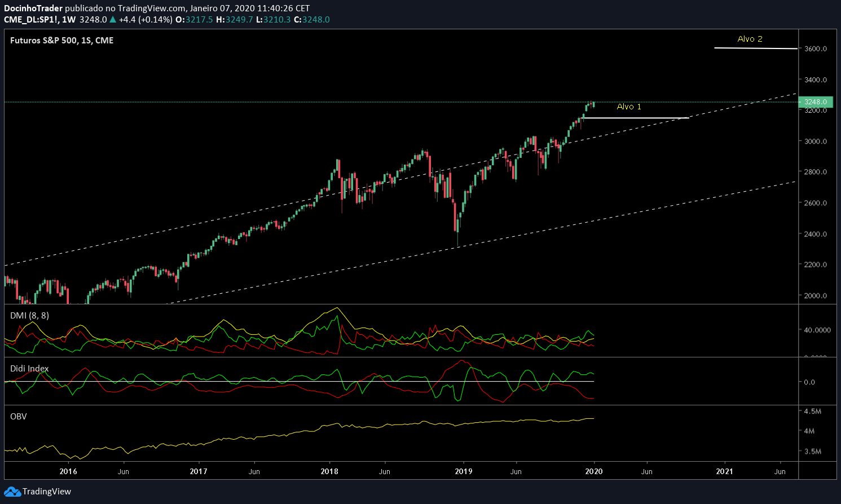Click the green up-triangle price change icon
Viewport: 841px width, 504px height.
[x=113, y=20]
